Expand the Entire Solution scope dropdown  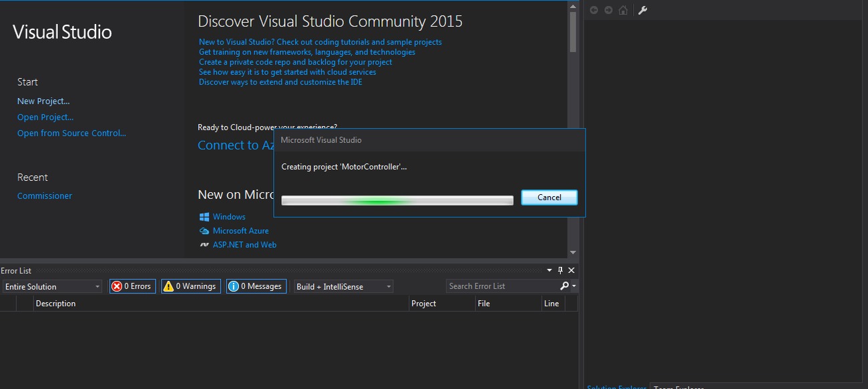pyautogui.click(x=52, y=286)
